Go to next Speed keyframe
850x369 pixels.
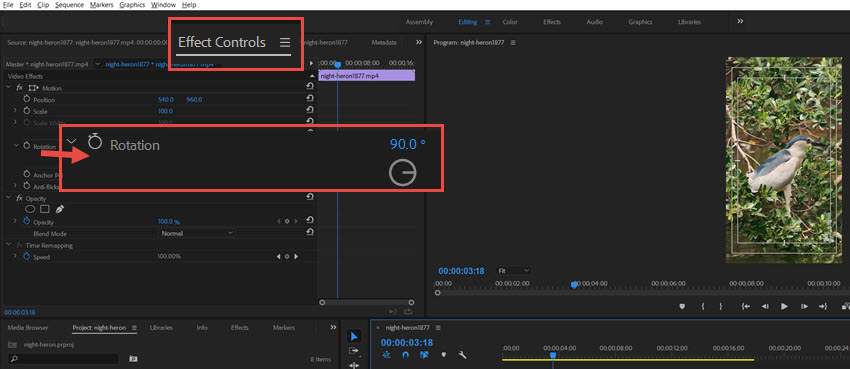(x=296, y=256)
